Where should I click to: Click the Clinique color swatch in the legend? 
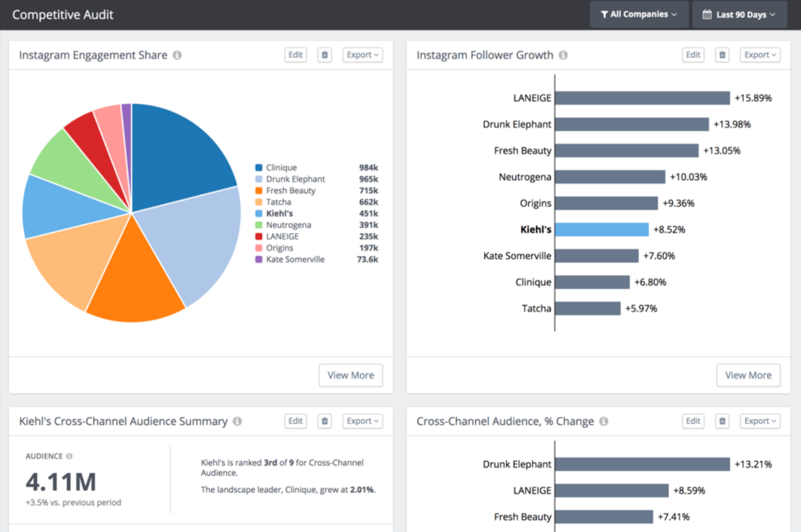tap(259, 167)
